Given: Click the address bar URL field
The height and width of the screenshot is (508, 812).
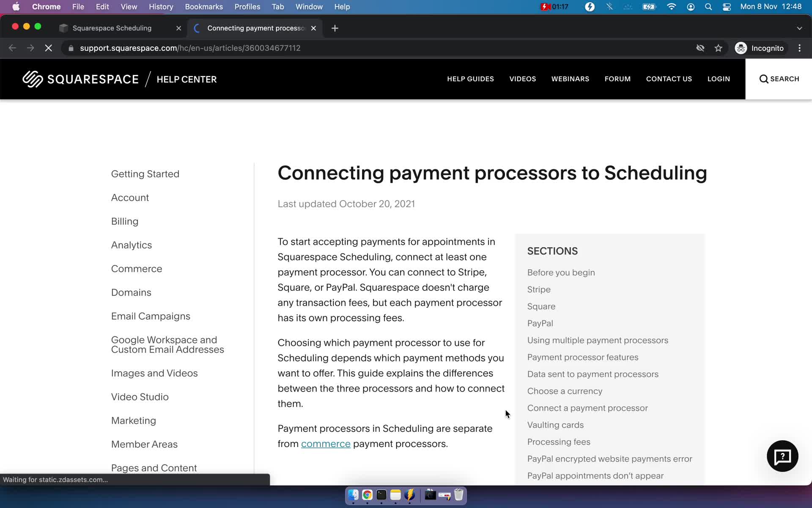Looking at the screenshot, I should [x=376, y=48].
